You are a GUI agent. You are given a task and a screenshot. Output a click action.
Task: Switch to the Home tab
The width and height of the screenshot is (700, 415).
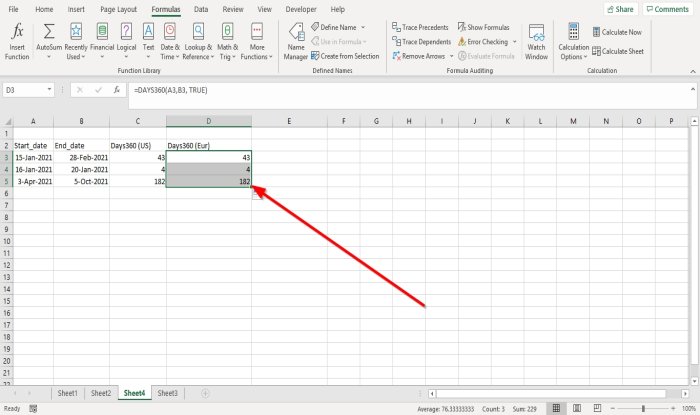(x=44, y=9)
